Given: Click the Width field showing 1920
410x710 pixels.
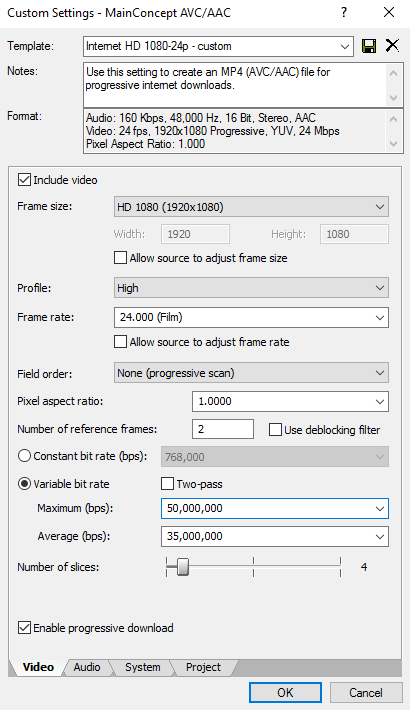Looking at the screenshot, I should point(195,234).
